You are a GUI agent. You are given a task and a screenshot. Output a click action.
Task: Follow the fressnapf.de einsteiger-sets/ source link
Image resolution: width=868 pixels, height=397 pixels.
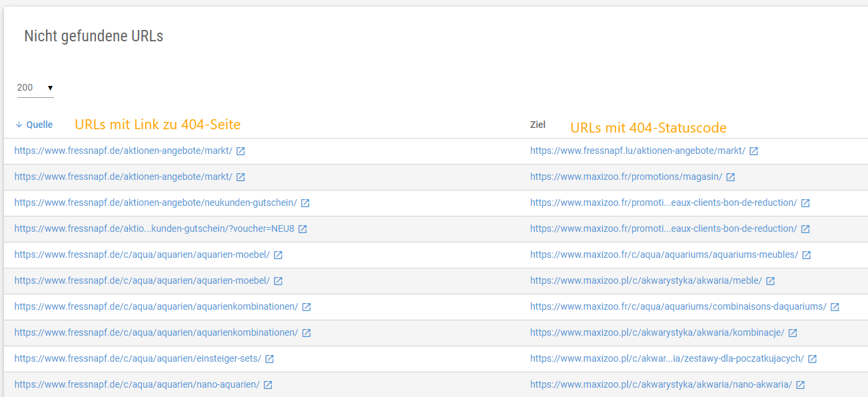[x=138, y=358]
